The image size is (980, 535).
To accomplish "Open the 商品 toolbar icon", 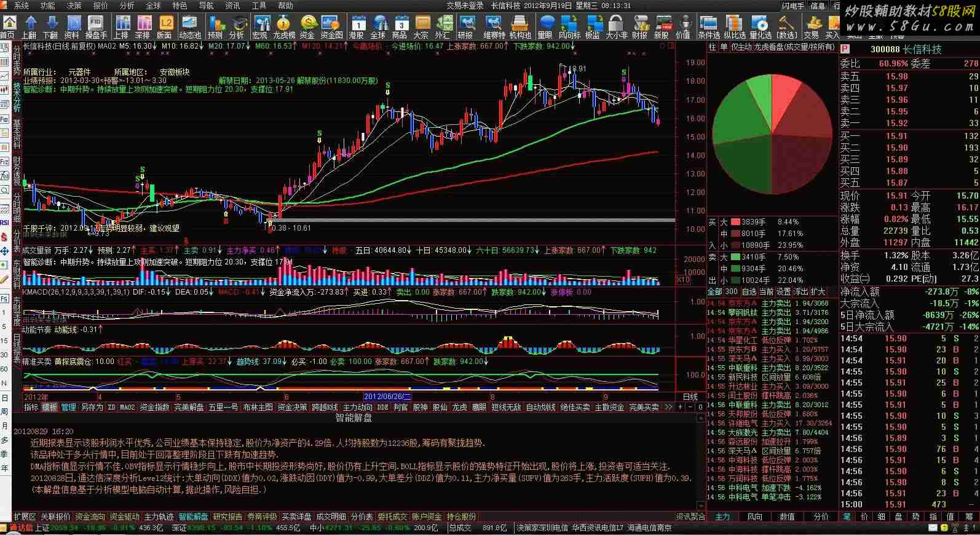I will click(x=400, y=27).
